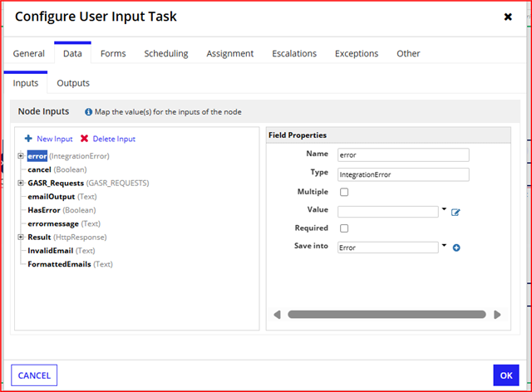Select the HasError (Boolean) input
Screen dimensions: 532x392
click(x=62, y=210)
